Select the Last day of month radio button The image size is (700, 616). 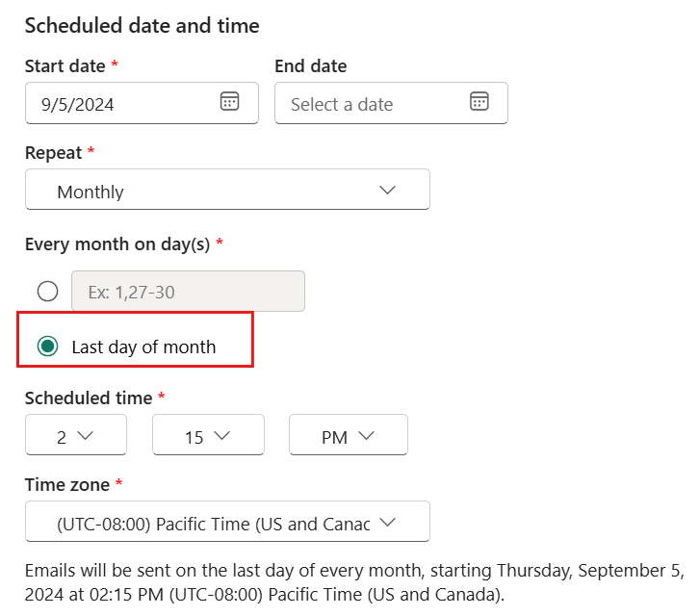click(48, 346)
